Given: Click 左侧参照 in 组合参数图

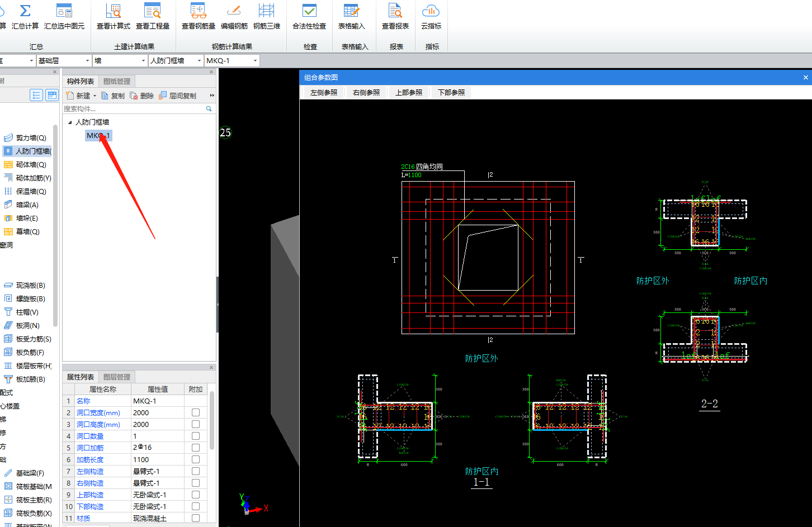Looking at the screenshot, I should pos(324,93).
